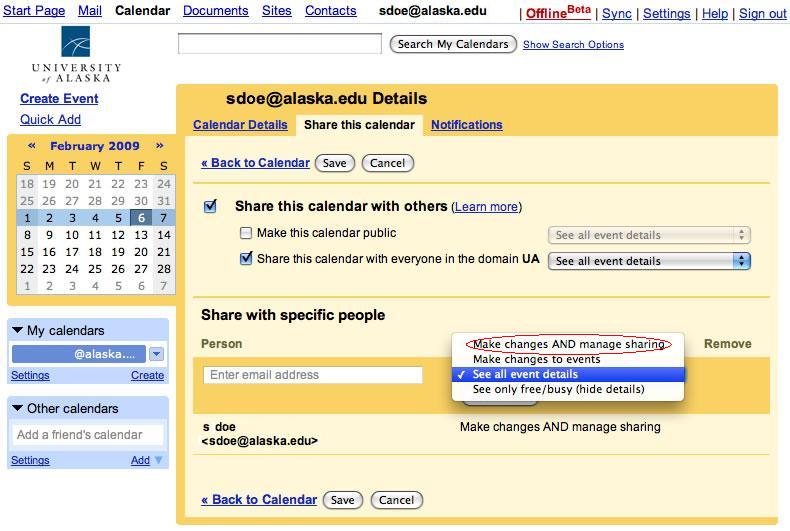Image resolution: width=790 pixels, height=531 pixels.
Task: Choose Make changes AND manage sharing option
Action: 568,344
